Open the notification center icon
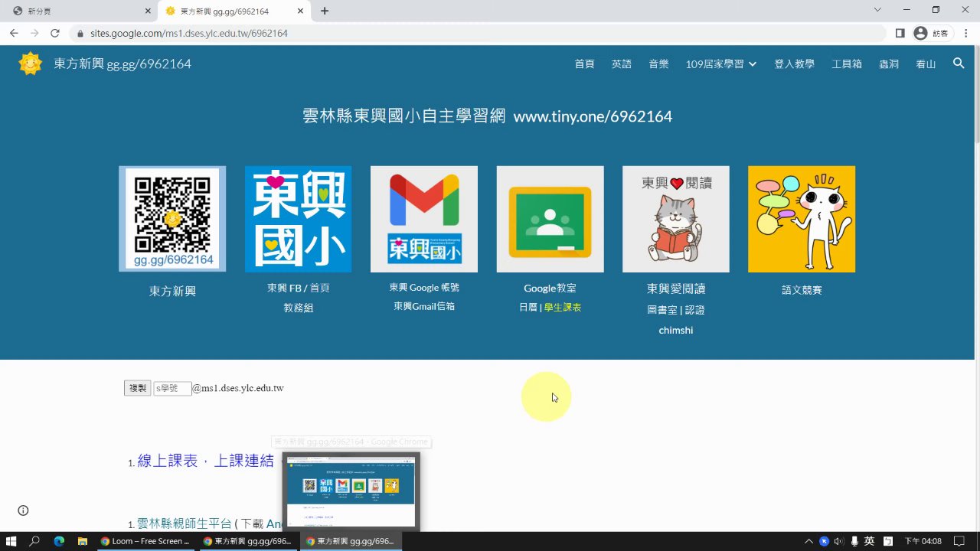The height and width of the screenshot is (551, 980). pyautogui.click(x=959, y=541)
